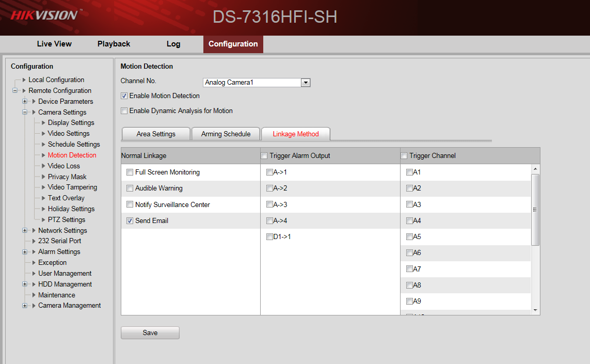Open Holiday Settings
Viewport: 590px width, 364px height.
[71, 209]
